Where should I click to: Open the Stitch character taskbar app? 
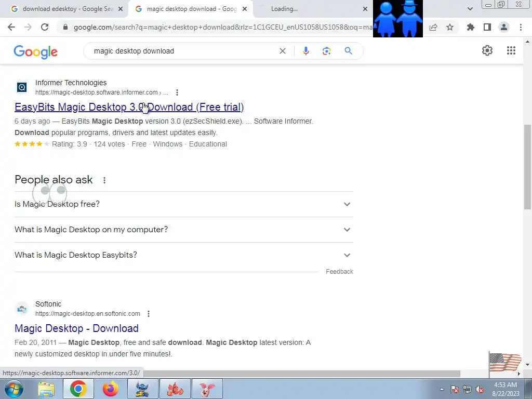pos(142,389)
